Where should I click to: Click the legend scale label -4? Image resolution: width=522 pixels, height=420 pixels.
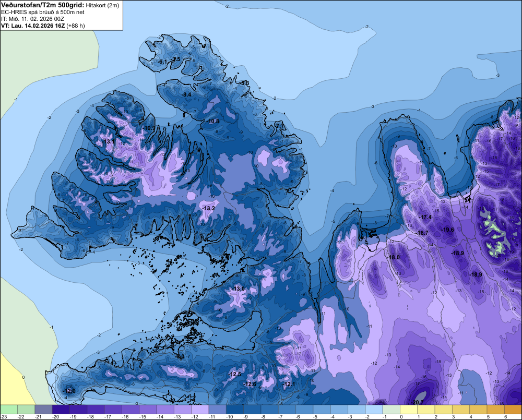coord(333,417)
